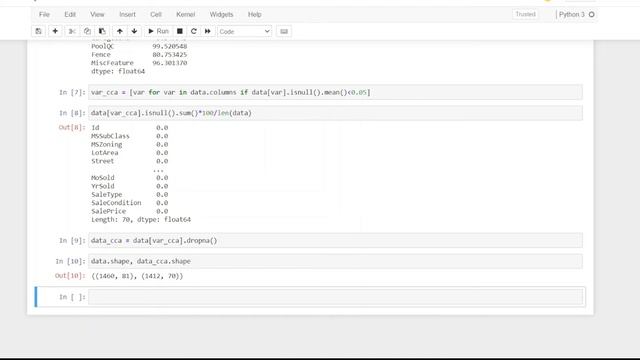Cut selected cells with scissors icon
Image resolution: width=640 pixels, height=360 pixels.
pyautogui.click(x=72, y=31)
